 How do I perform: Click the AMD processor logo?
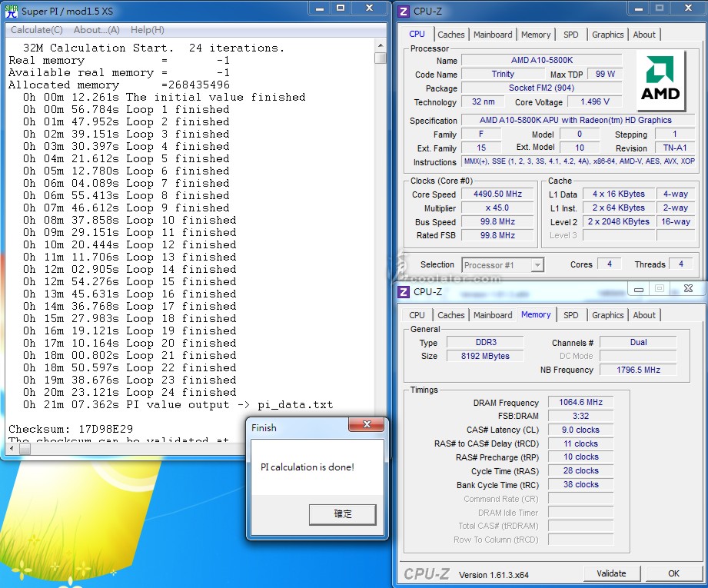[x=660, y=80]
